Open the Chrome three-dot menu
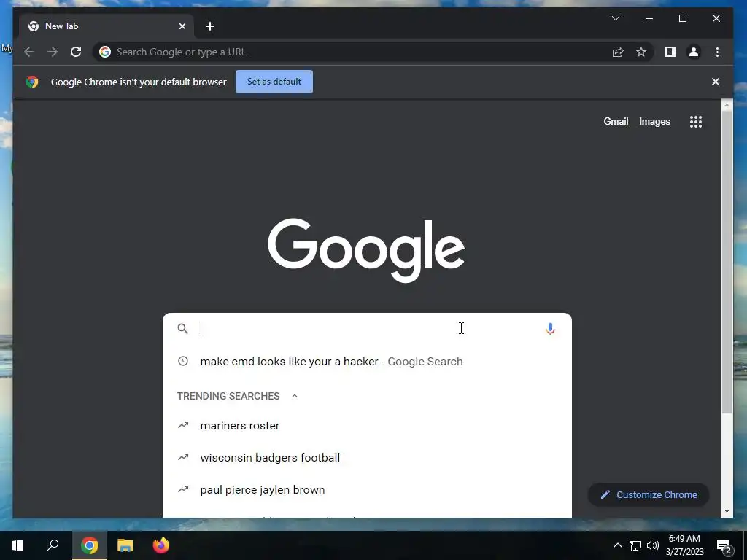 click(x=718, y=52)
